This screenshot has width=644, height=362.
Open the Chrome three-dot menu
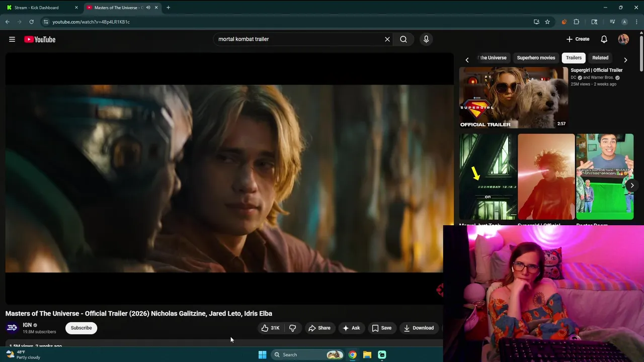pos(636,22)
